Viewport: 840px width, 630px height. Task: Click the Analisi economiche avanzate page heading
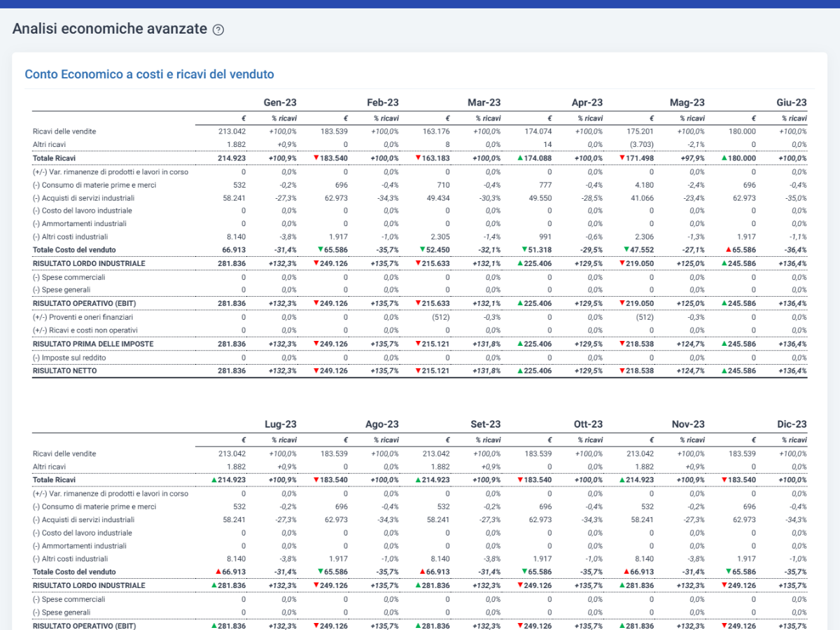click(x=110, y=29)
